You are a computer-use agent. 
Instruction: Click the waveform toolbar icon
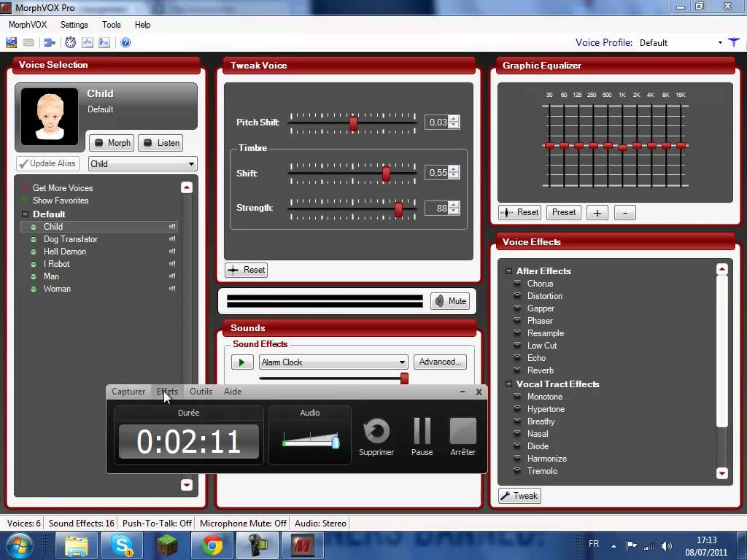[x=88, y=42]
